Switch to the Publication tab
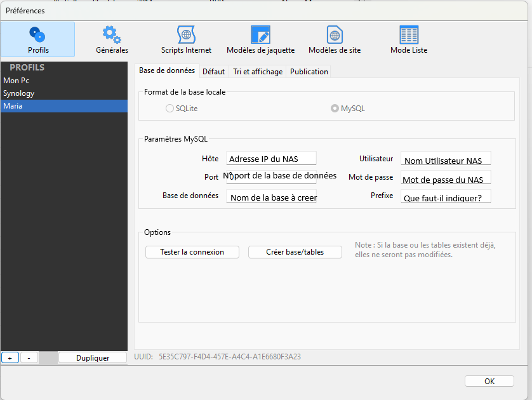 [309, 72]
